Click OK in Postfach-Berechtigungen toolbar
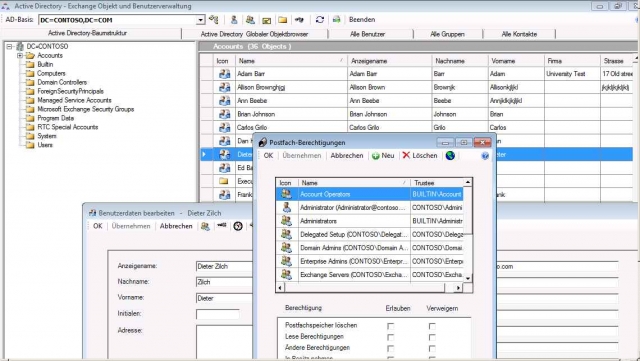Screen dimensions: 640x361 (x=268, y=156)
